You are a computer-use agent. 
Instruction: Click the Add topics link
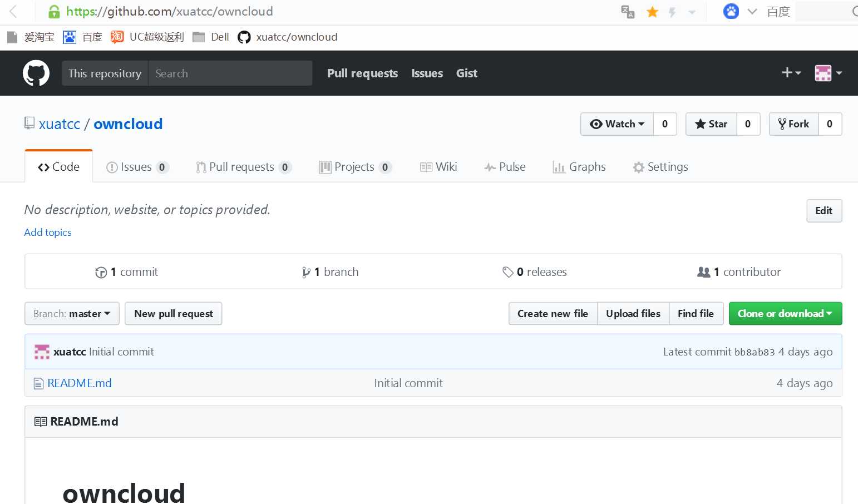[48, 233]
